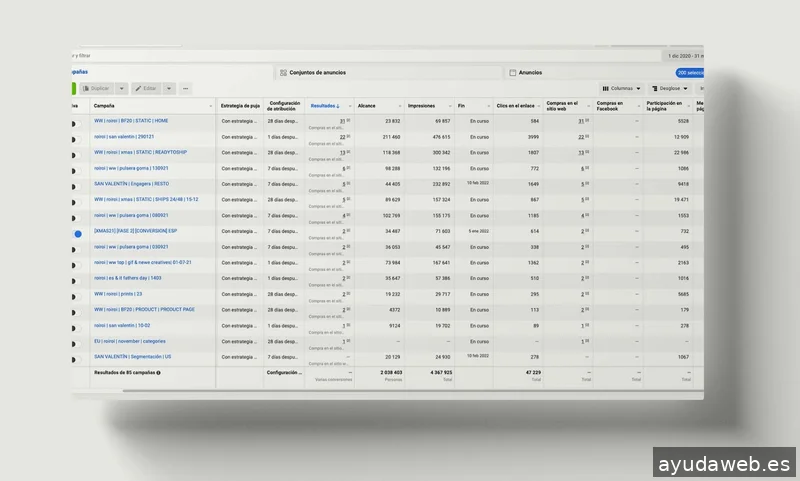
Task: Toggle the roiroi san valentin 290121 campaign switch
Action: point(76,140)
